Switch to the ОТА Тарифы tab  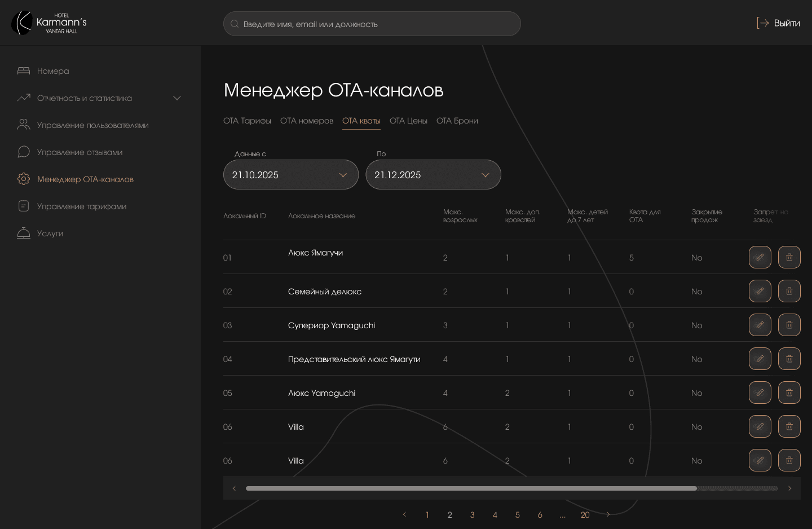click(x=247, y=121)
